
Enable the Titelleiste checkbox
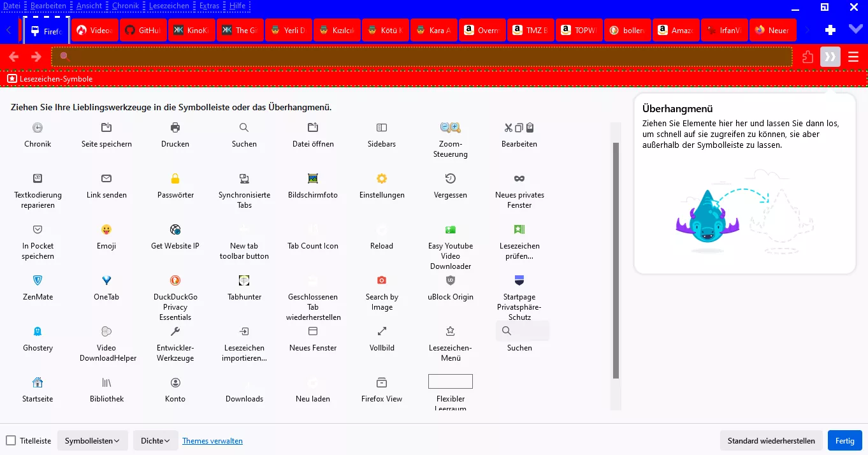(11, 440)
